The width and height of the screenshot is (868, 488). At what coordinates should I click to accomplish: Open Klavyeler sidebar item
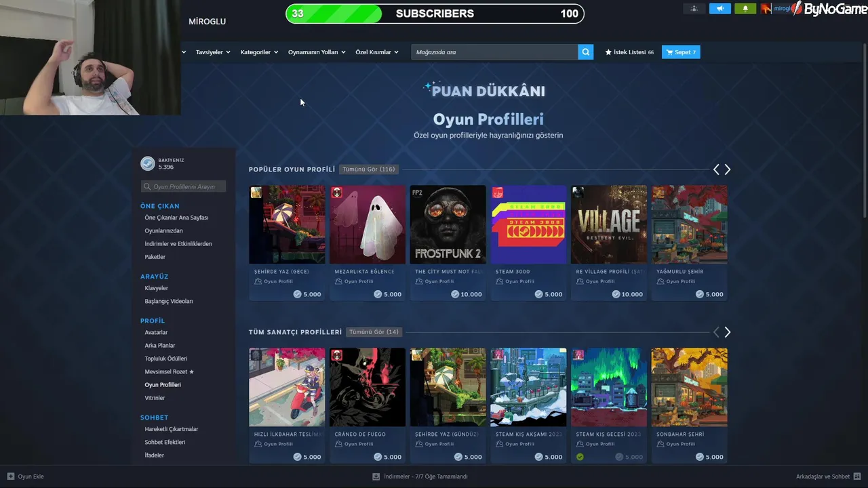coord(156,288)
